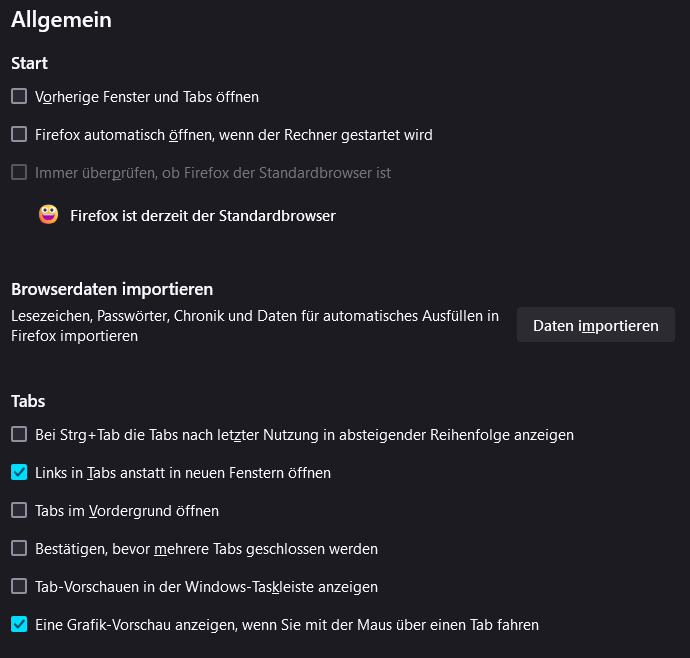Click the 'Tabs' section heading
The image size is (690, 658).
(x=28, y=401)
